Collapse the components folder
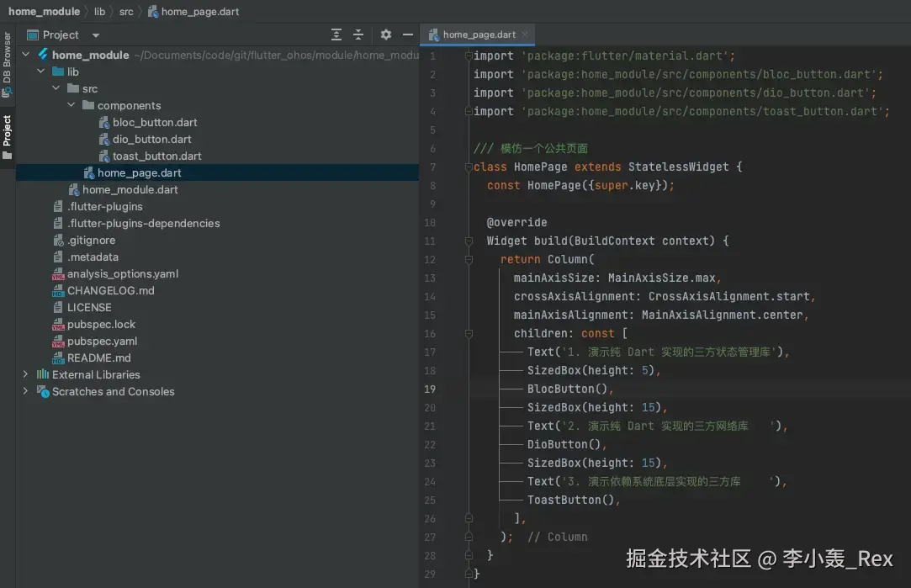Image resolution: width=911 pixels, height=588 pixels. tap(71, 105)
